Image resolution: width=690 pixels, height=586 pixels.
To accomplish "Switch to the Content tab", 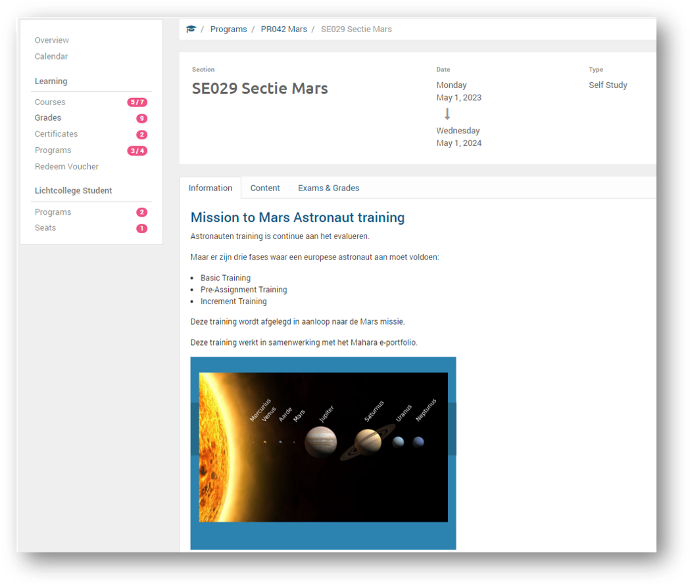I will coord(265,188).
